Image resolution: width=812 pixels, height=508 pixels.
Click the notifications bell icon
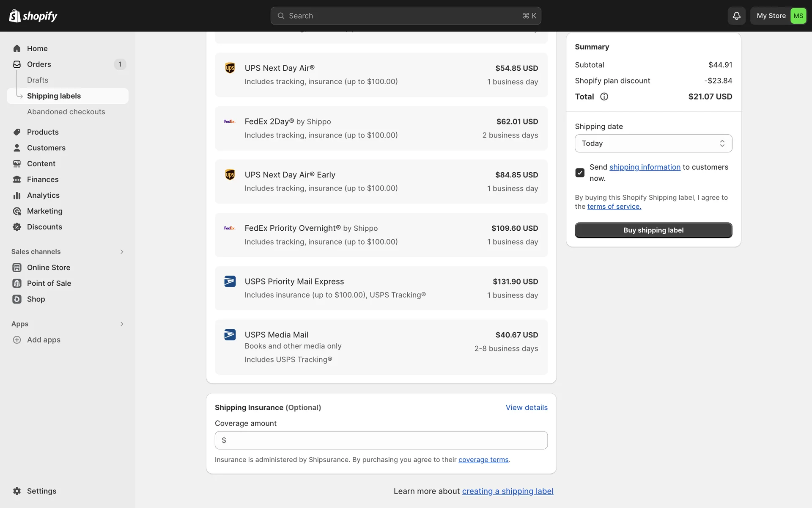pos(736,16)
